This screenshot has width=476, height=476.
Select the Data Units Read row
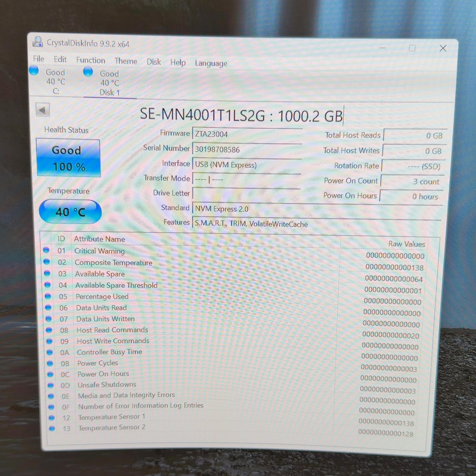[x=233, y=310]
